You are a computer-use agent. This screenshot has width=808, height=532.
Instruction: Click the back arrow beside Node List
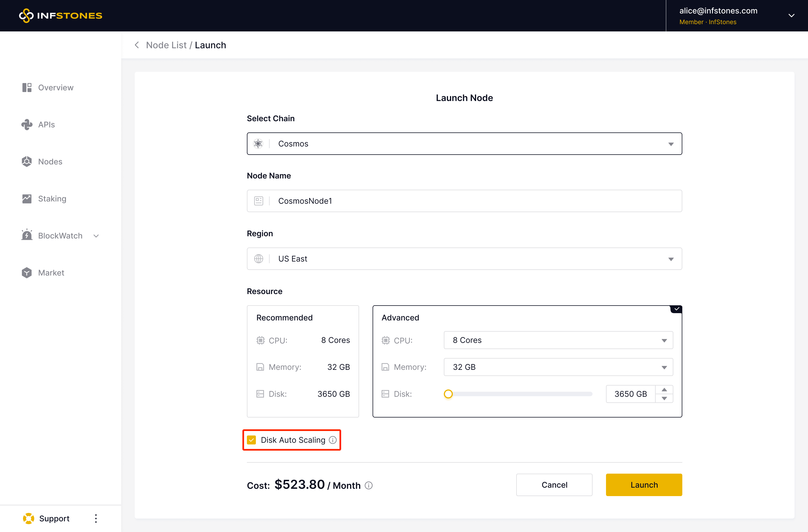(x=137, y=45)
